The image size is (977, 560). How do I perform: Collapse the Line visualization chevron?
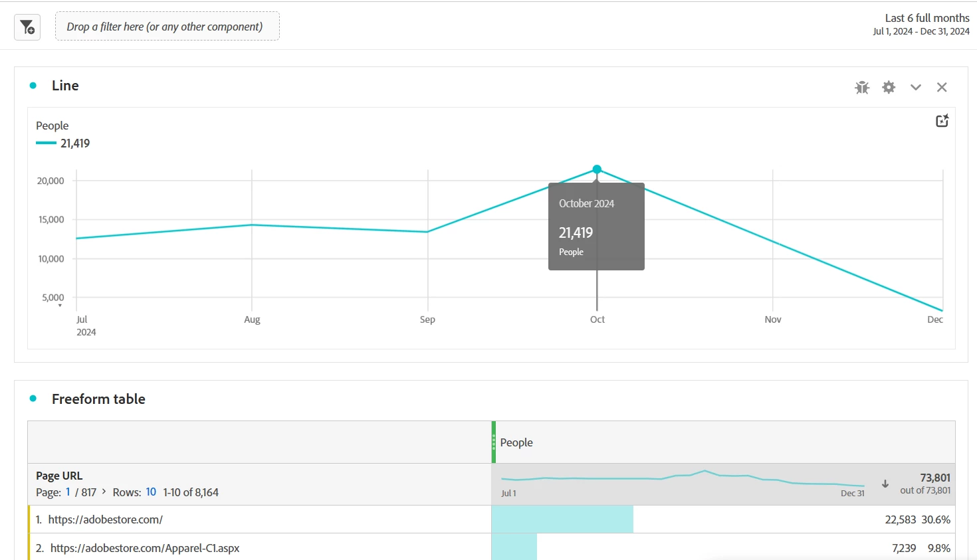[916, 87]
